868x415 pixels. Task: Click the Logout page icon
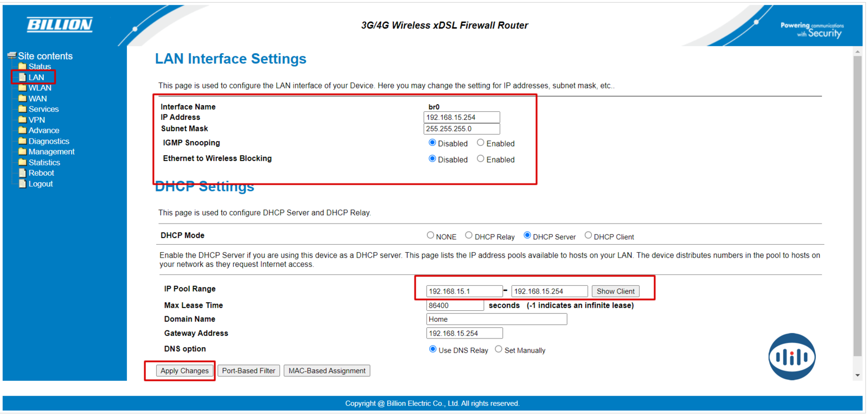(22, 184)
